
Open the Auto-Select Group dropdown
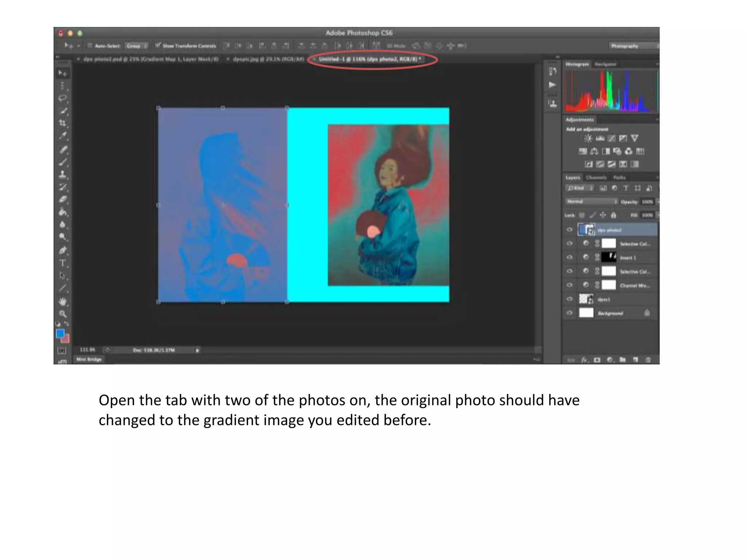pos(137,46)
